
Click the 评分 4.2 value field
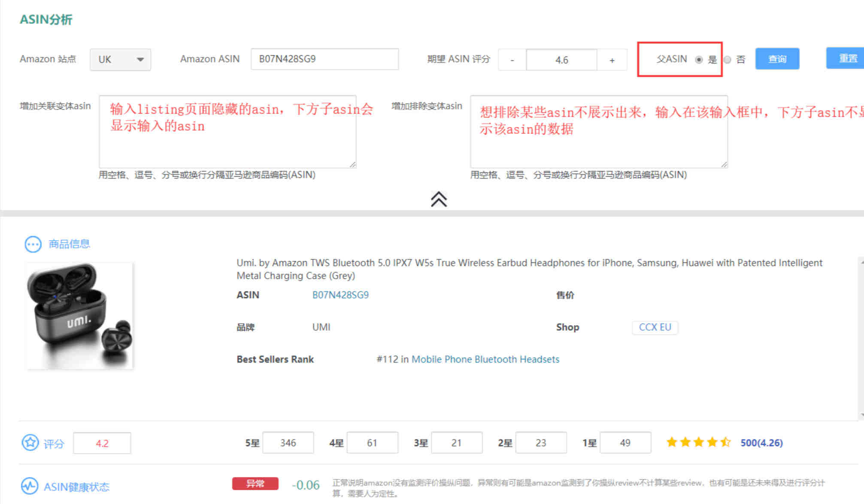pos(102,443)
